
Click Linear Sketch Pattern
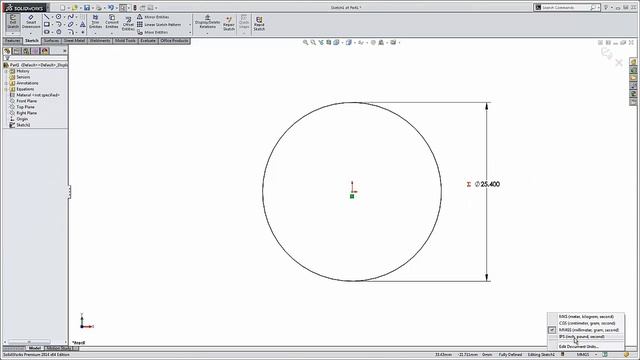[159, 24]
